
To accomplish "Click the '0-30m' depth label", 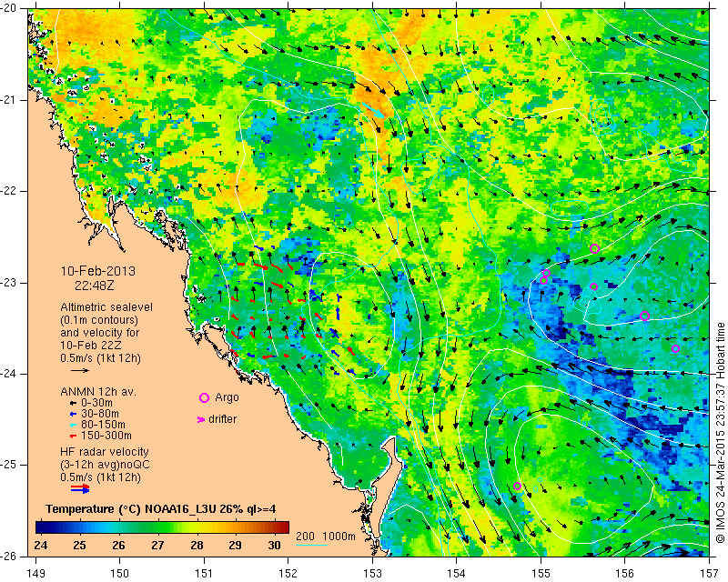I will (97, 403).
